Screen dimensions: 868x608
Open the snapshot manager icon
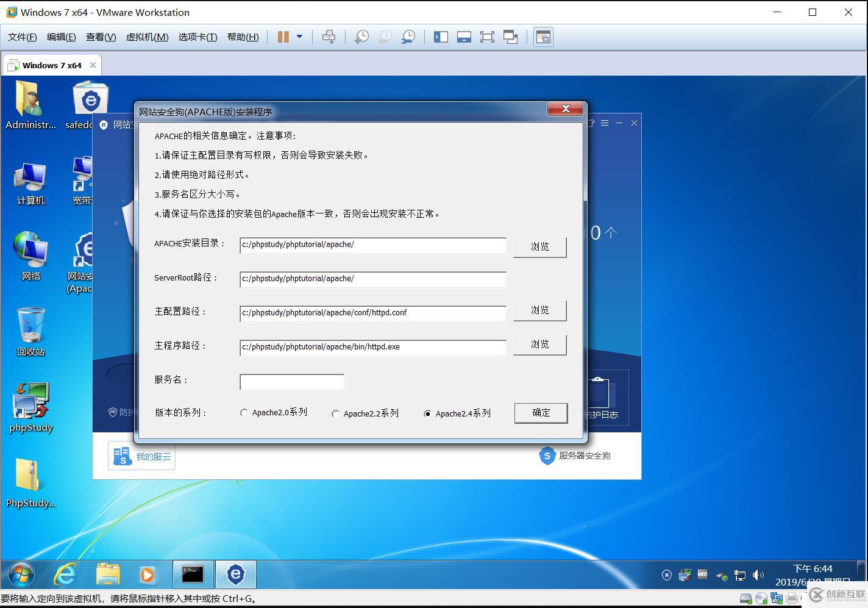coord(408,37)
